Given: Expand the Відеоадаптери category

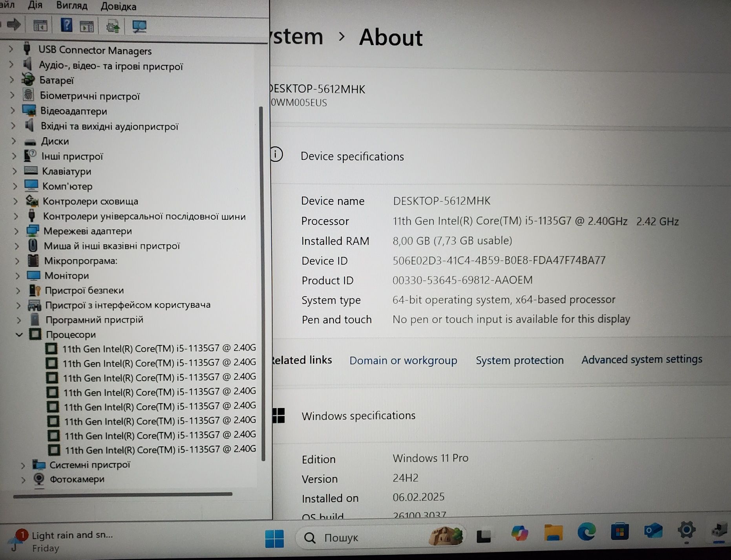Looking at the screenshot, I should coord(13,111).
